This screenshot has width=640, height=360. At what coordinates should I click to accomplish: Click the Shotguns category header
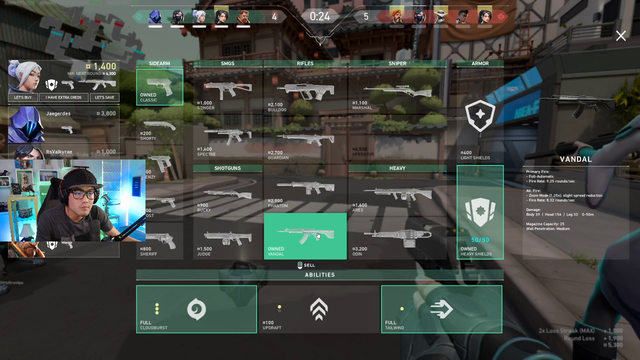tap(228, 168)
